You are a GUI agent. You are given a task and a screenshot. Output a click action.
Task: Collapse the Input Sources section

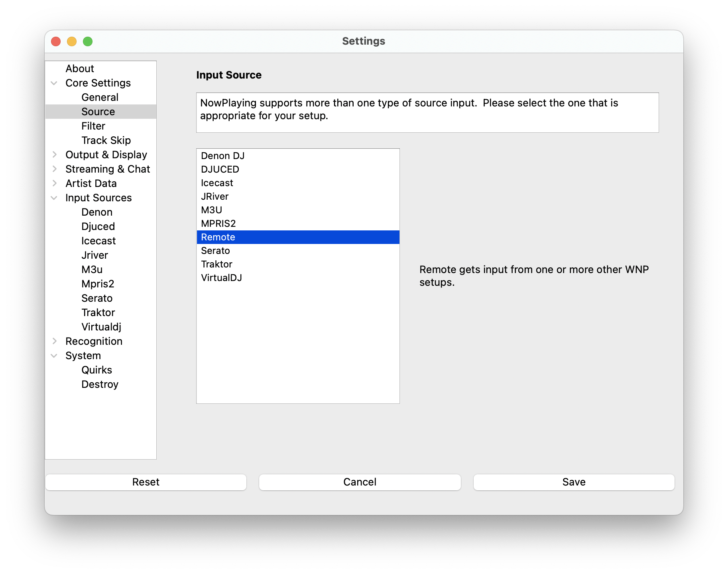tap(54, 198)
